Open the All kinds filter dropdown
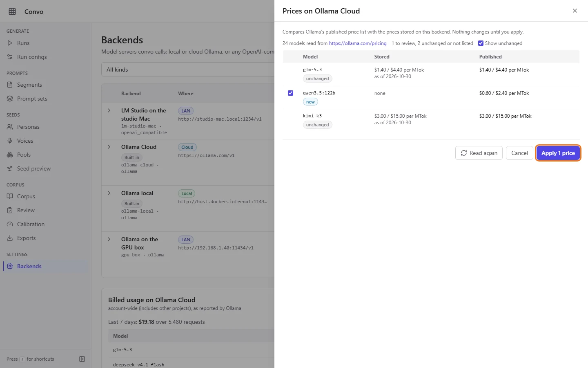This screenshot has width=588, height=368. tap(188, 70)
